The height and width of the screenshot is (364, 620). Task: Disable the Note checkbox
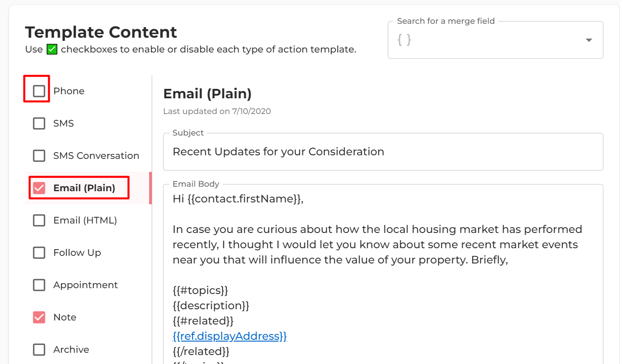39,317
